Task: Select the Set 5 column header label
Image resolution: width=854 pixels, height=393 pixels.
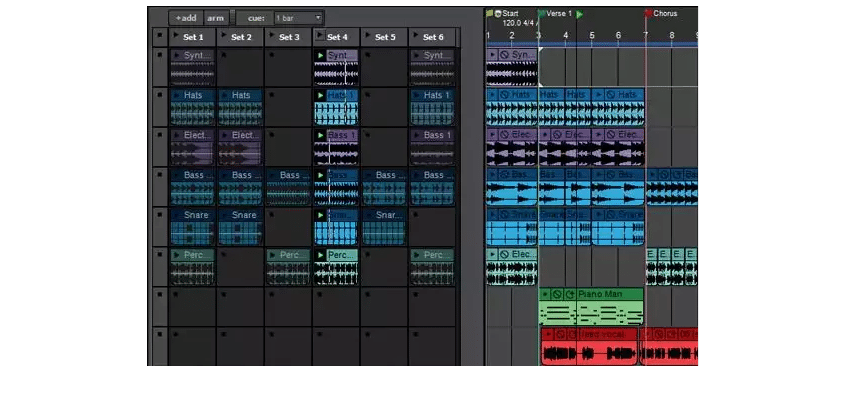Action: coord(385,37)
